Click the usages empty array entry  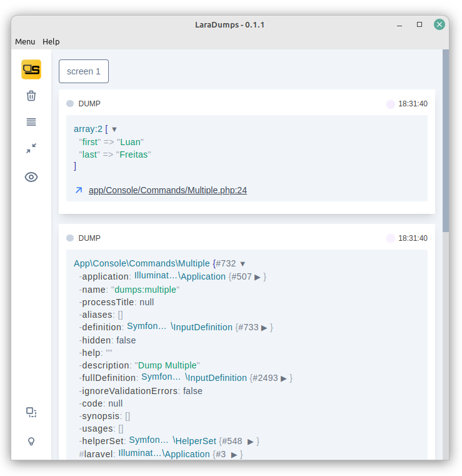101,428
